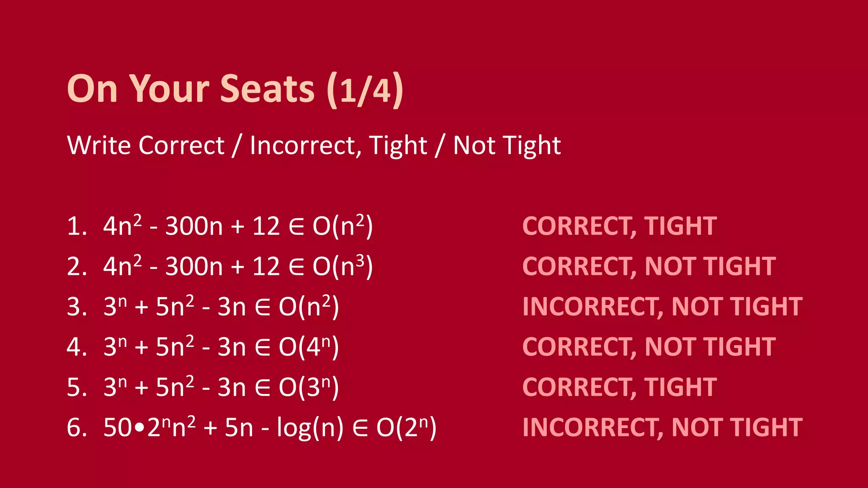The height and width of the screenshot is (488, 868).
Task: Click the 'CORRECT, TIGHT' answer for item 1
Action: 619,226
